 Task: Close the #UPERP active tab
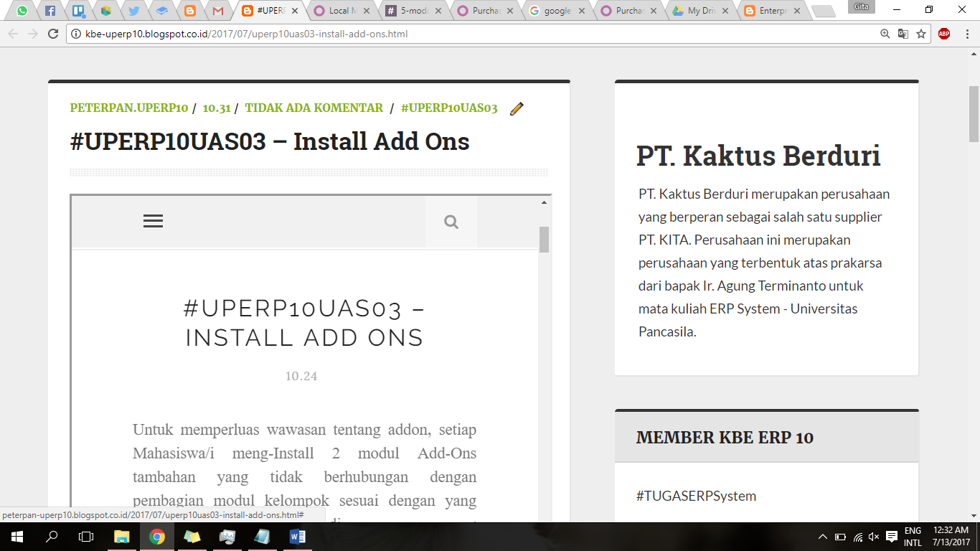[x=295, y=11]
